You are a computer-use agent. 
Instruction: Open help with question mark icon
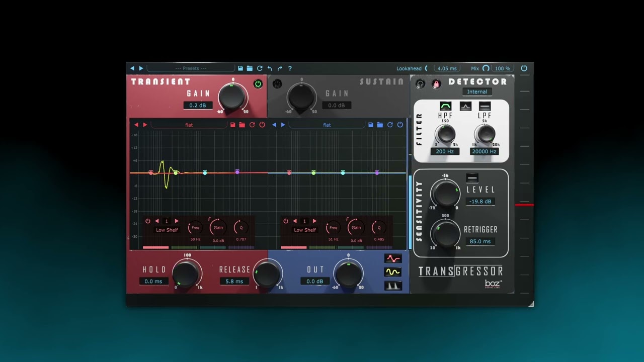[x=290, y=68]
